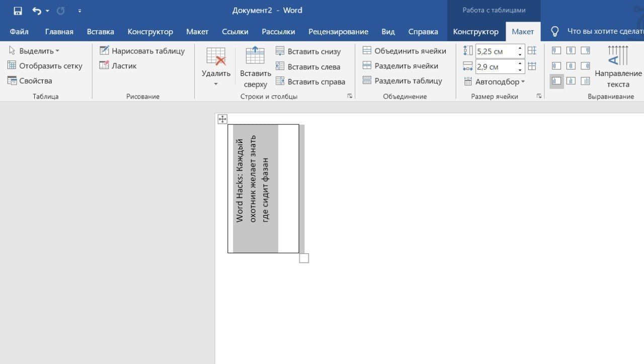644x364 pixels.
Task: Insert a column with Вставить справа
Action: point(310,82)
